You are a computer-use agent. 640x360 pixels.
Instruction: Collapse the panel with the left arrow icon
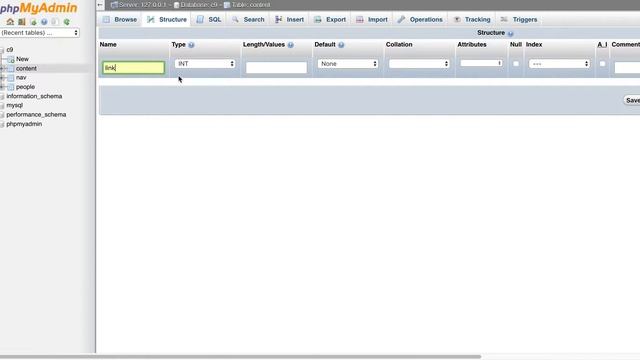[x=100, y=5]
